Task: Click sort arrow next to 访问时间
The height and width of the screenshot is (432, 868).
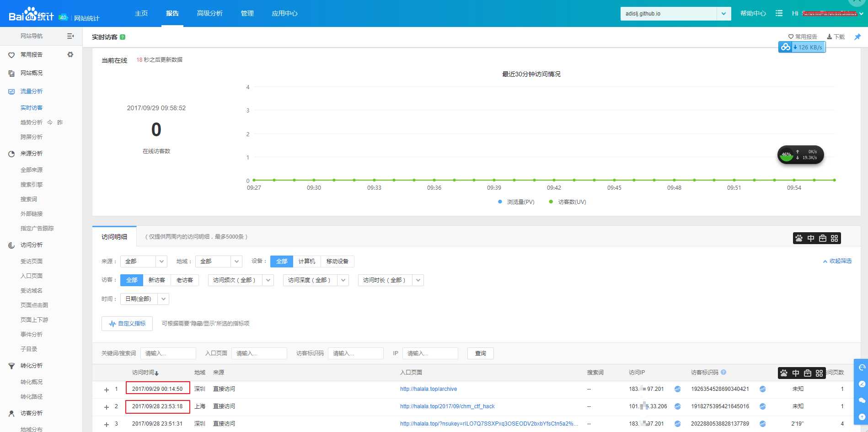Action: (157, 373)
